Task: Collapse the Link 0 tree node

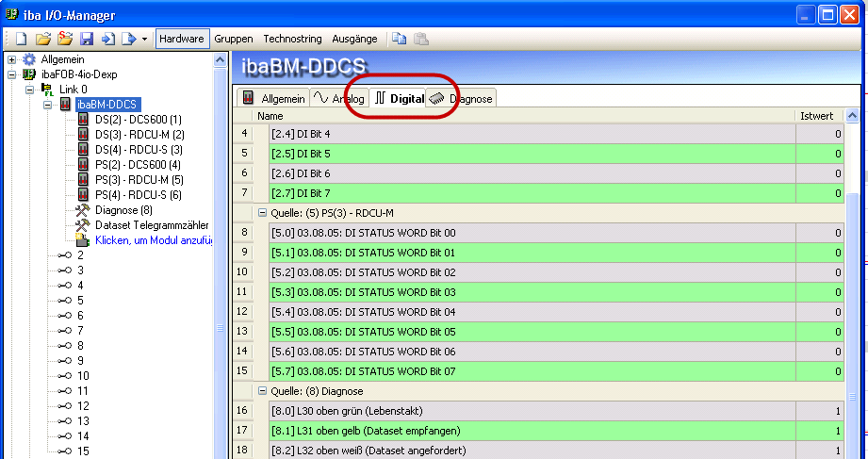Action: click(29, 90)
